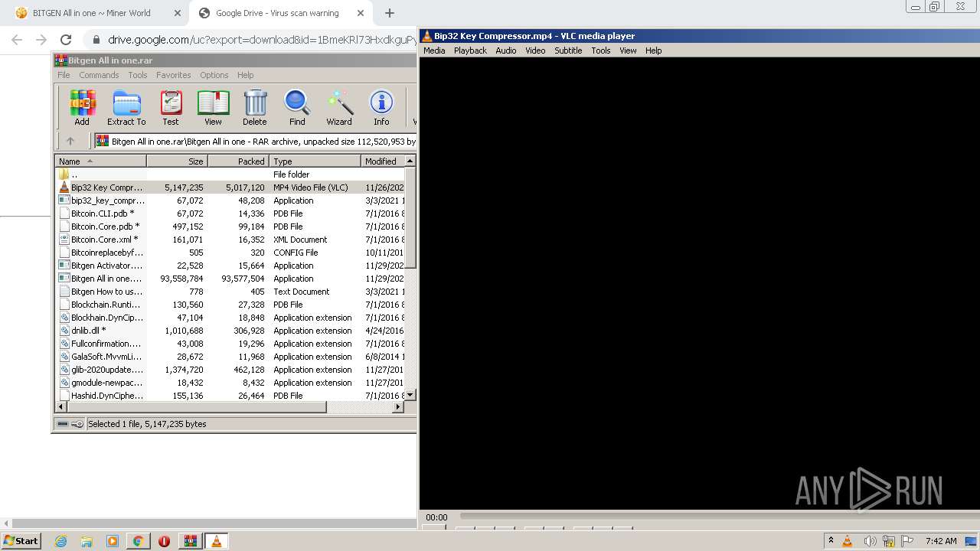Sort file list by Type column
The height and width of the screenshot is (551, 980).
coord(315,161)
